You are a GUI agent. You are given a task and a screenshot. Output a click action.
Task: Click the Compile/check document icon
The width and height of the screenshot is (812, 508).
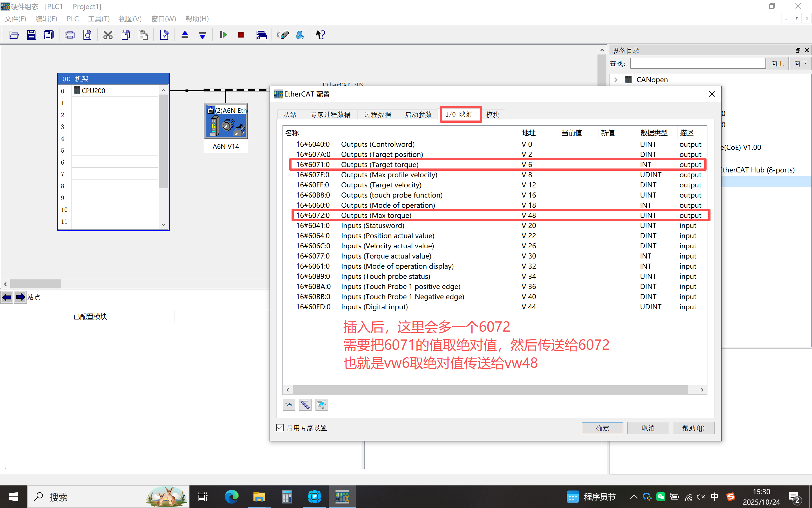164,35
